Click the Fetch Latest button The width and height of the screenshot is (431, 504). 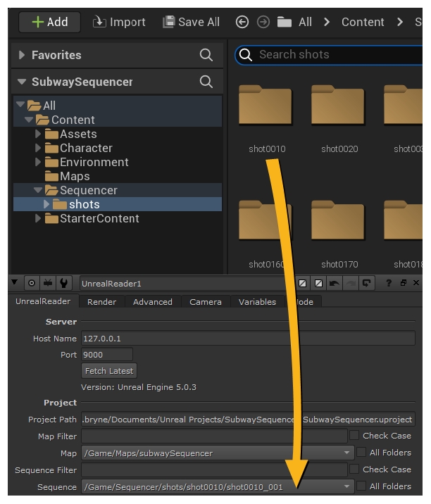pyautogui.click(x=108, y=371)
